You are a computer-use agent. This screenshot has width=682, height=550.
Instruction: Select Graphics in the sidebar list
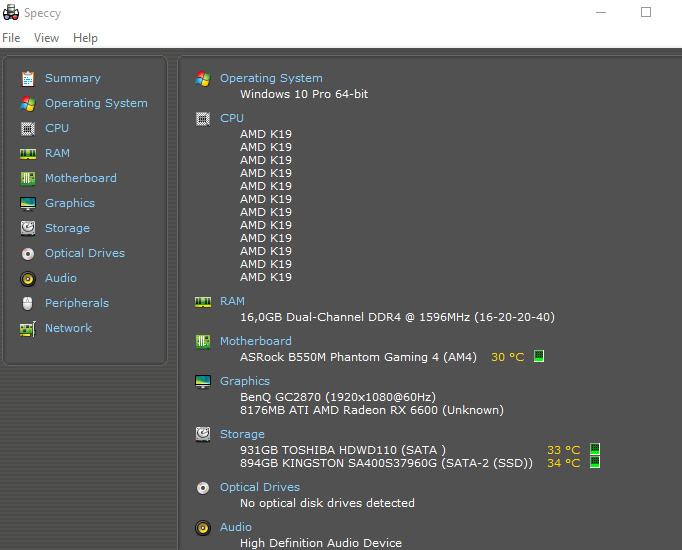(x=70, y=203)
